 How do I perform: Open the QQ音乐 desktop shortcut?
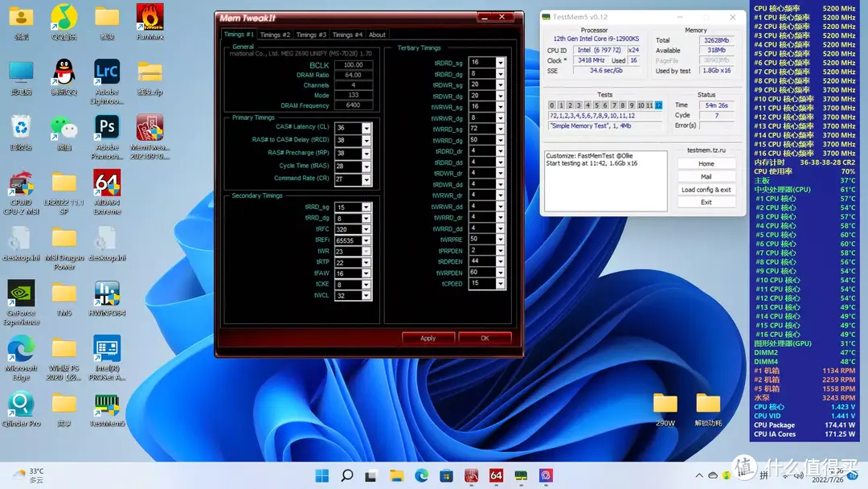click(63, 23)
